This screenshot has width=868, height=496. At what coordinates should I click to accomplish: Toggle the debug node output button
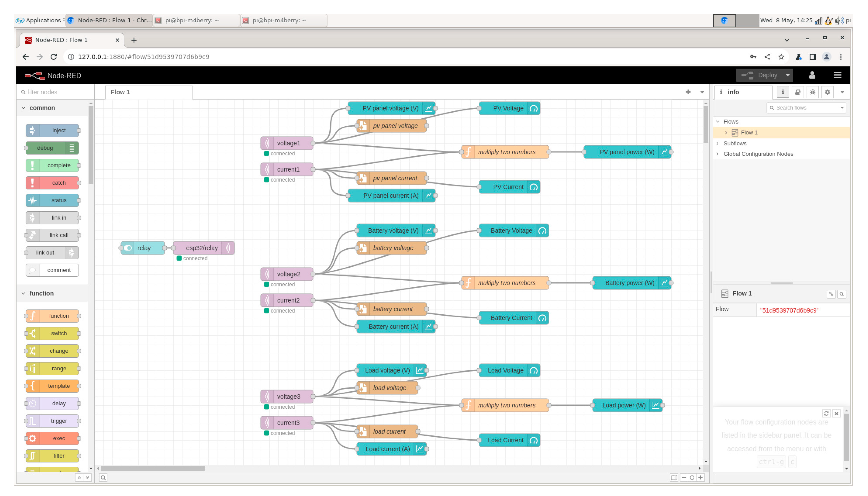(72, 148)
